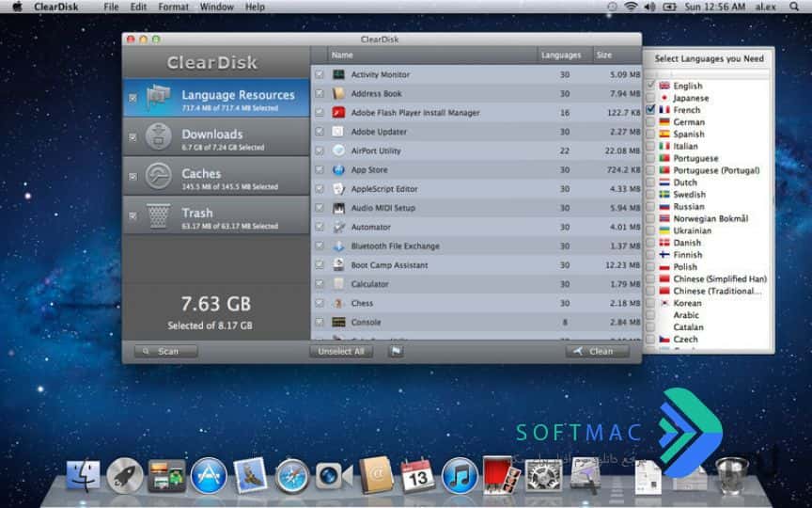
Task: Open Photo Booth icon in Dock
Action: tap(501, 475)
